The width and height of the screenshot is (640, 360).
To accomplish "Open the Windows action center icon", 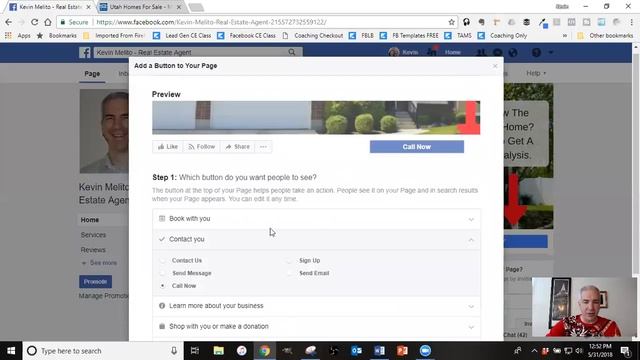I will [x=625, y=351].
